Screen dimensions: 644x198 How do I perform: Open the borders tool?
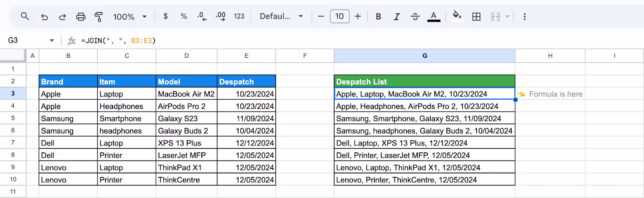tap(476, 17)
